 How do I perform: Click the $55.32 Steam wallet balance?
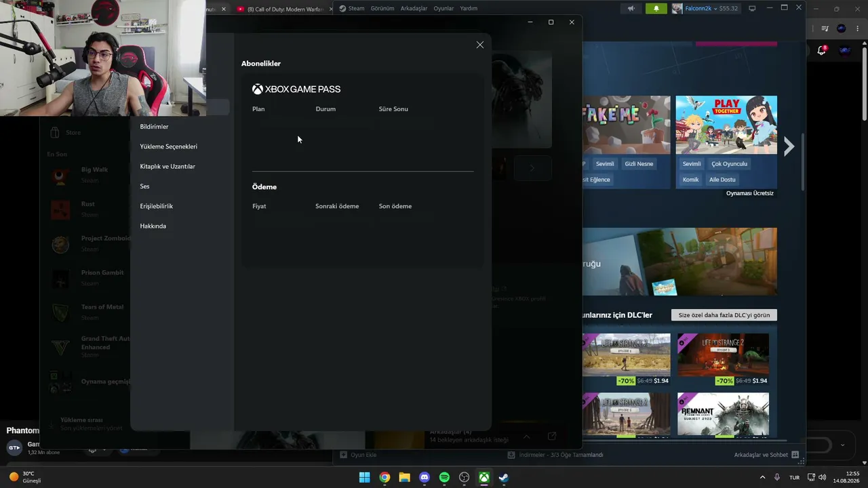[729, 9]
